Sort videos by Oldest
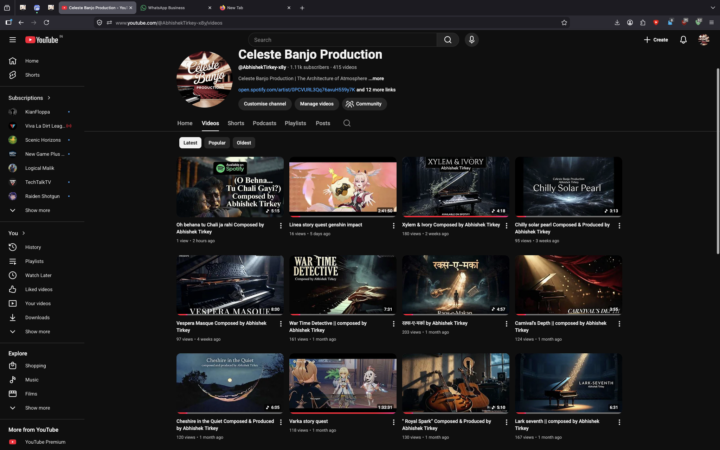The height and width of the screenshot is (450, 720). 244,143
